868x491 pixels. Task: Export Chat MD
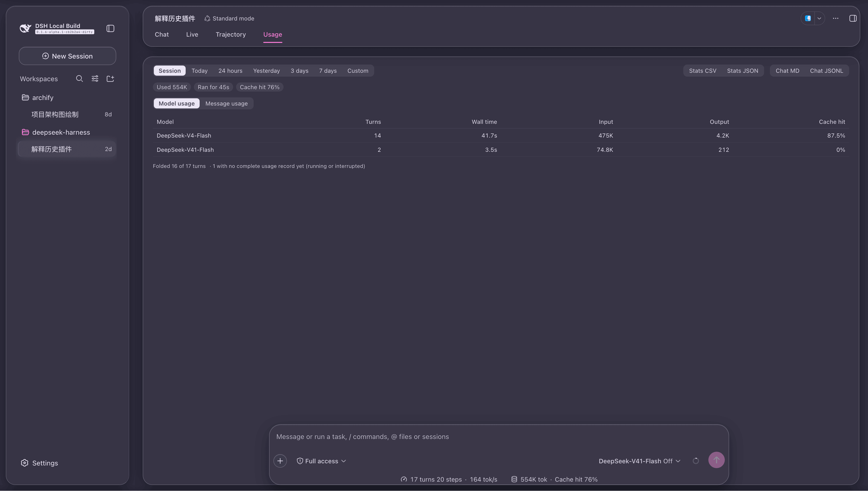tap(787, 71)
